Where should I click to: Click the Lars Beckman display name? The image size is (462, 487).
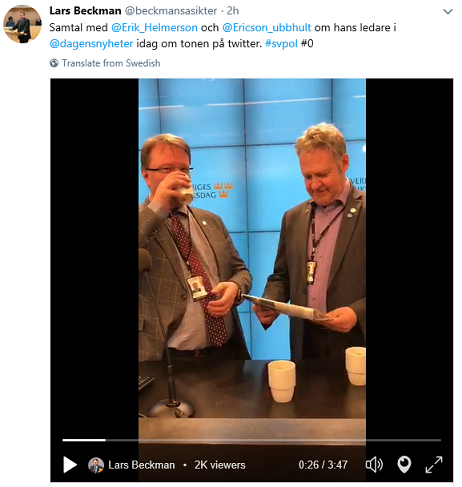tap(85, 11)
